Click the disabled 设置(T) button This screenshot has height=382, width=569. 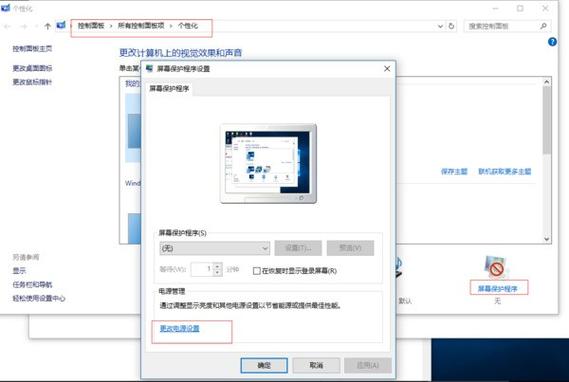pyautogui.click(x=298, y=248)
